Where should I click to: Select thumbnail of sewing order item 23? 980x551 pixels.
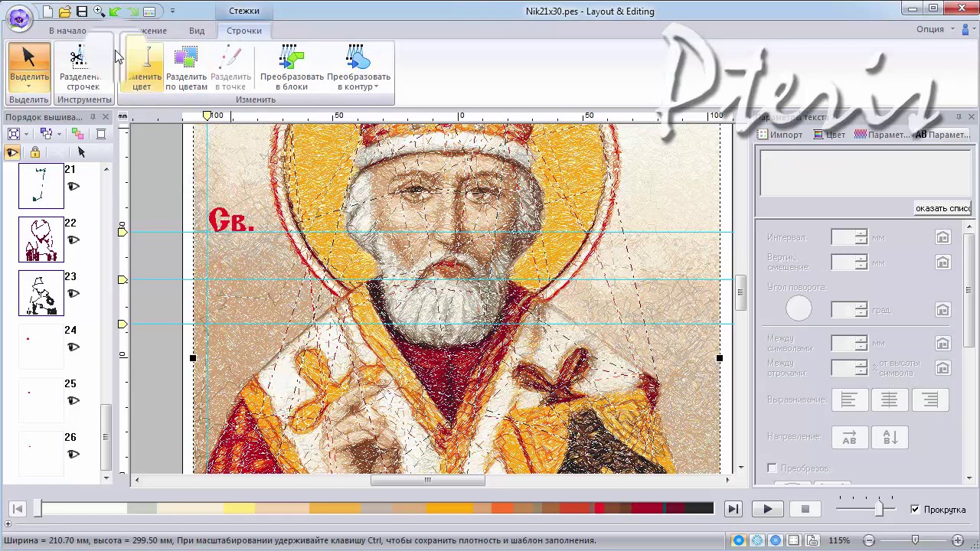pyautogui.click(x=41, y=293)
